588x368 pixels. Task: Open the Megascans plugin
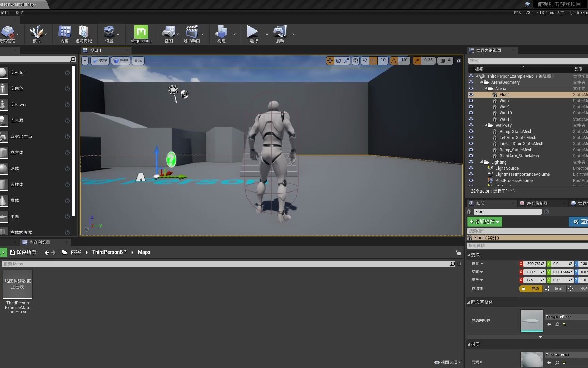point(141,34)
